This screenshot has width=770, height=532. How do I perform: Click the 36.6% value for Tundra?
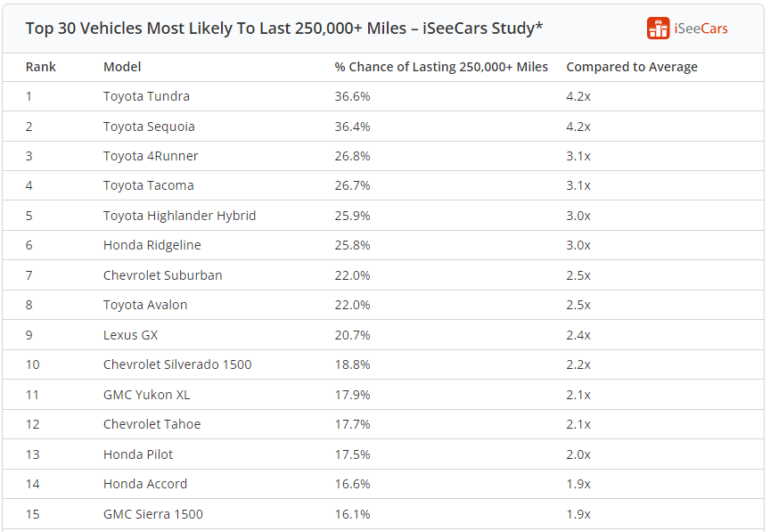coord(352,96)
